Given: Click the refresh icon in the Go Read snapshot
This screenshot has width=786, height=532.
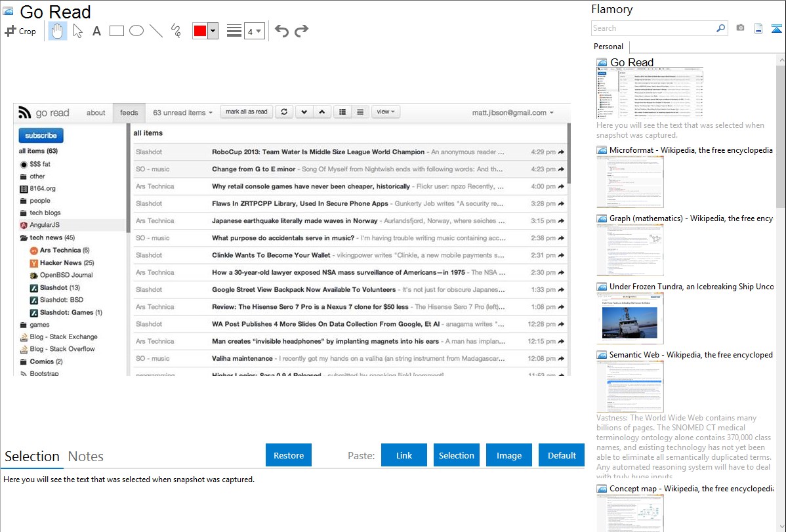Looking at the screenshot, I should (284, 112).
